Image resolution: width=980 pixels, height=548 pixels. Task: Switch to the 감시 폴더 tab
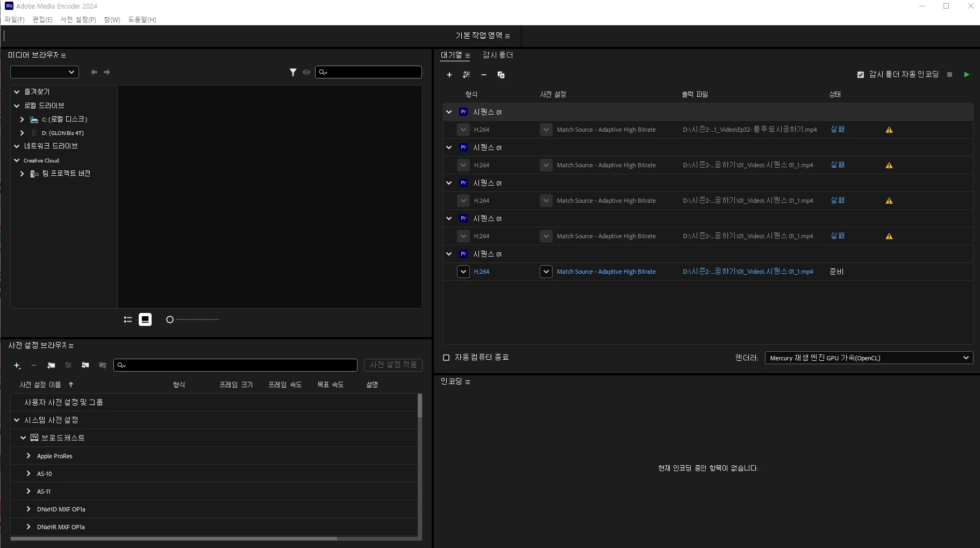click(x=498, y=55)
